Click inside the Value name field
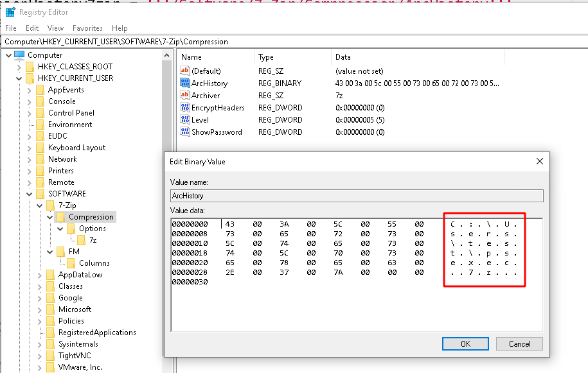The height and width of the screenshot is (373, 588). point(355,195)
